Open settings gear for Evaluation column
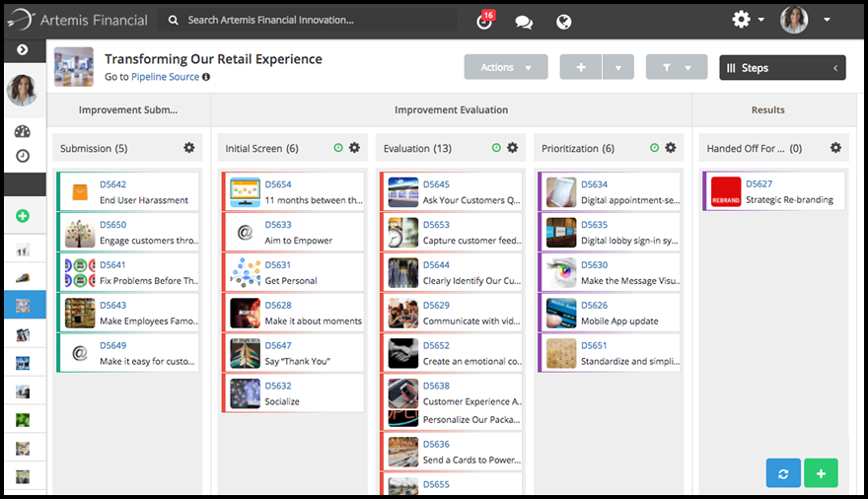Image resolution: width=868 pixels, height=499 pixels. click(512, 148)
